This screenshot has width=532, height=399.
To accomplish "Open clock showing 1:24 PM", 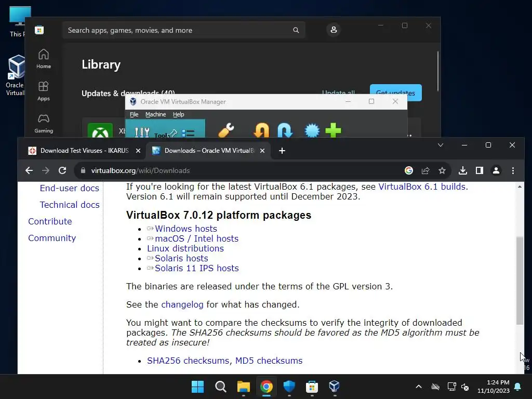I will coord(494,387).
